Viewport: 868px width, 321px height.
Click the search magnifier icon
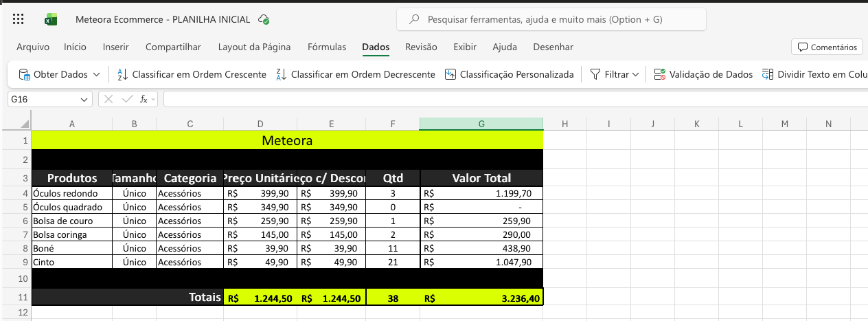click(414, 20)
